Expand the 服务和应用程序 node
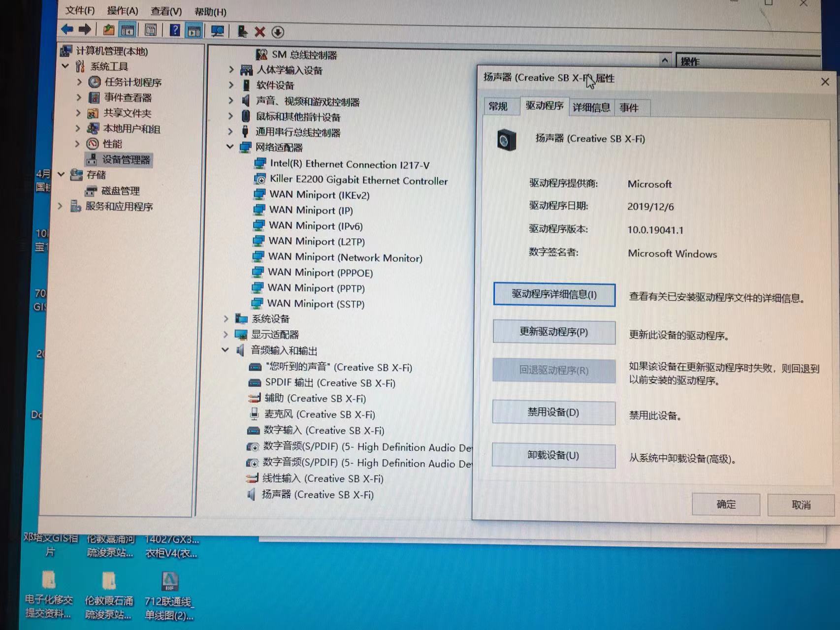840x630 pixels. point(60,206)
